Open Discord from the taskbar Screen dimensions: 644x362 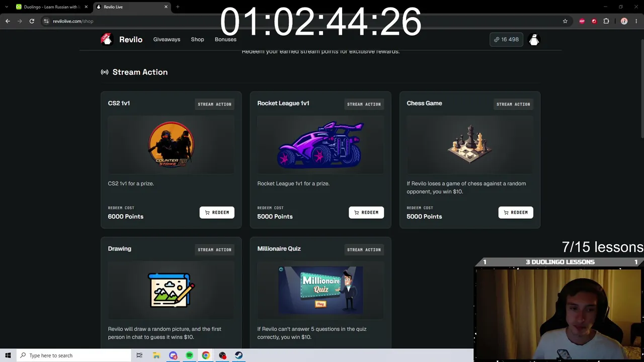click(173, 355)
